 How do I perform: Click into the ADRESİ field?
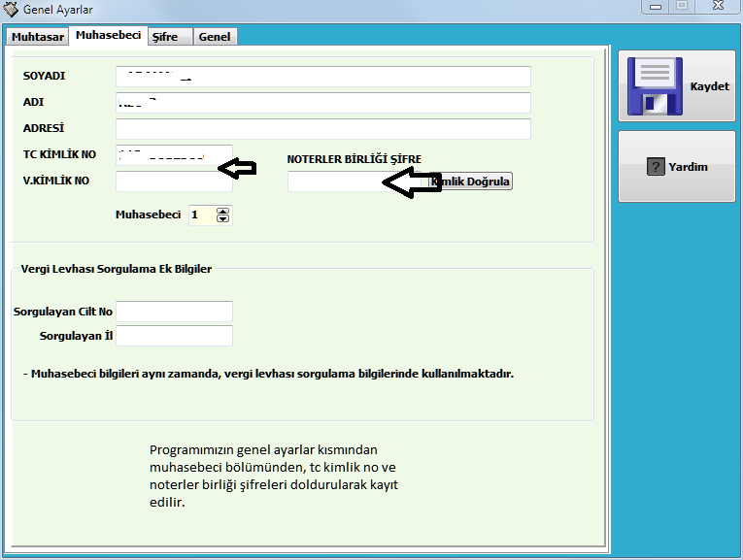point(322,129)
